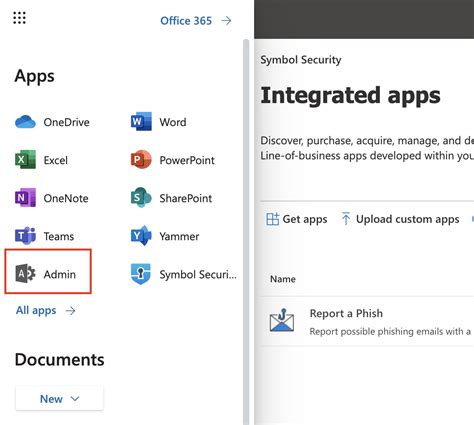Click Upload custom apps button
474x425 pixels.
[x=400, y=219]
